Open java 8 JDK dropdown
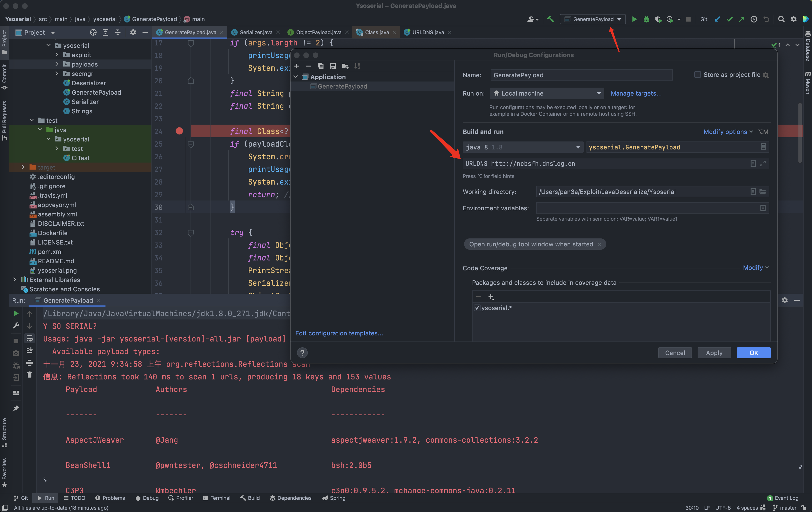 [x=523, y=147]
